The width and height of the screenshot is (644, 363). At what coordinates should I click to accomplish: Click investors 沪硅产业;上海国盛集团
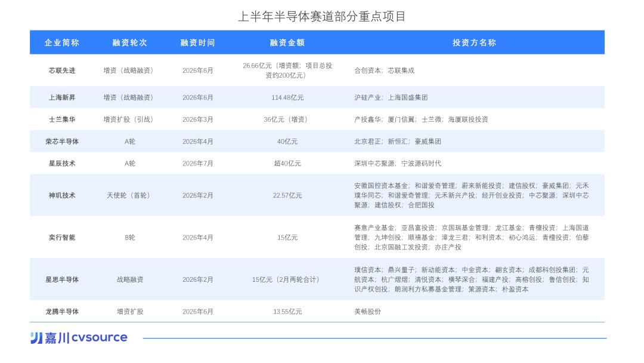pos(391,97)
